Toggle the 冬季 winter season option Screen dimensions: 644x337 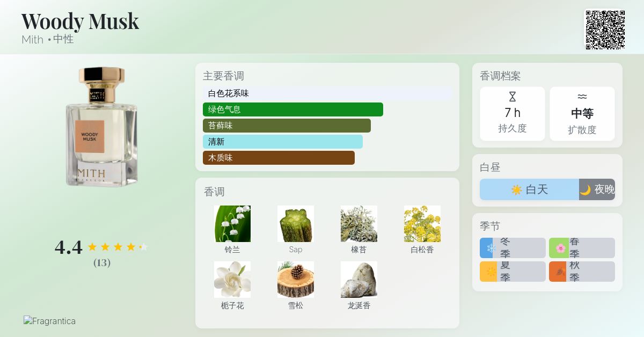[513, 248]
